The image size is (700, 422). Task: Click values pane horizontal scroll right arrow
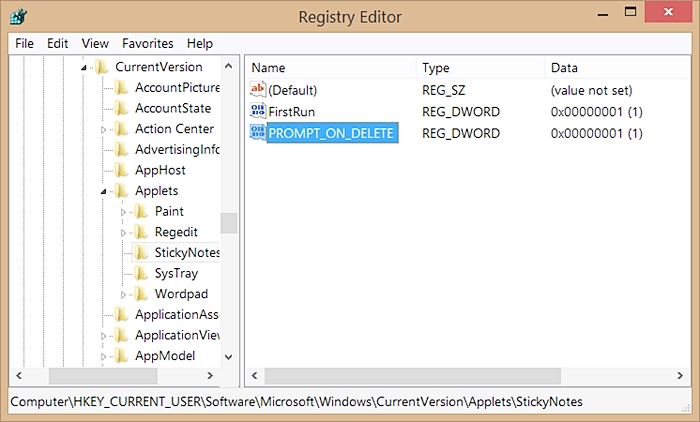680,376
